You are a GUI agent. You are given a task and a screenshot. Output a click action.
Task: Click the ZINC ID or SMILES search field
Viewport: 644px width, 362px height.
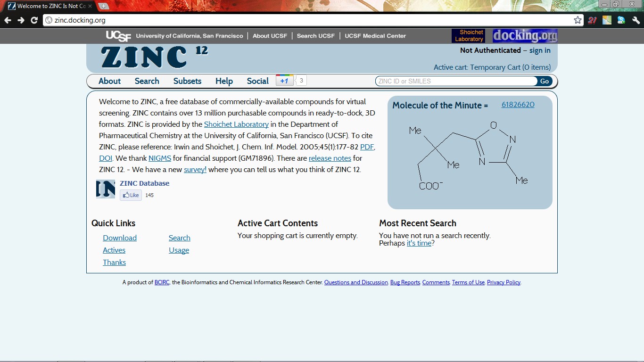click(456, 81)
